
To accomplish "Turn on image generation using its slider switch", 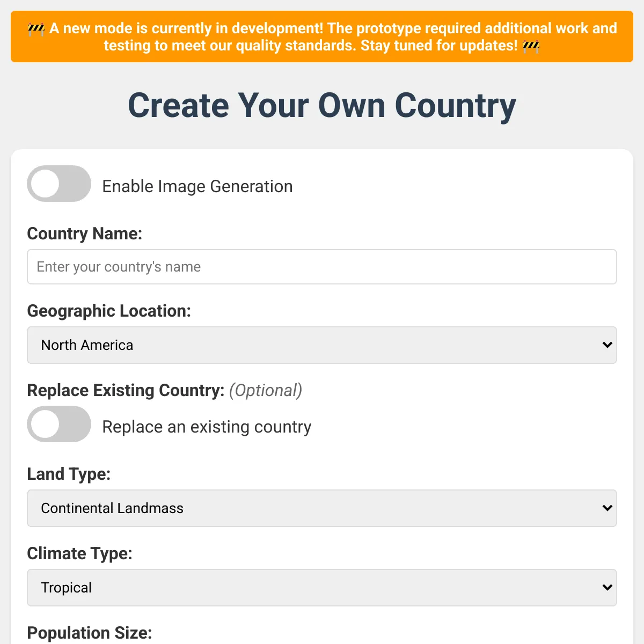I will tap(59, 184).
